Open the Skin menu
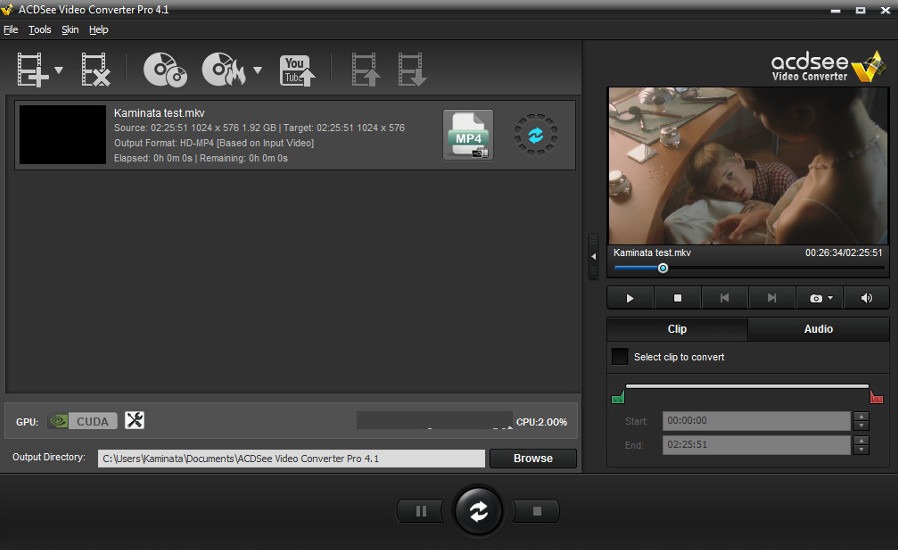898x550 pixels. point(70,30)
